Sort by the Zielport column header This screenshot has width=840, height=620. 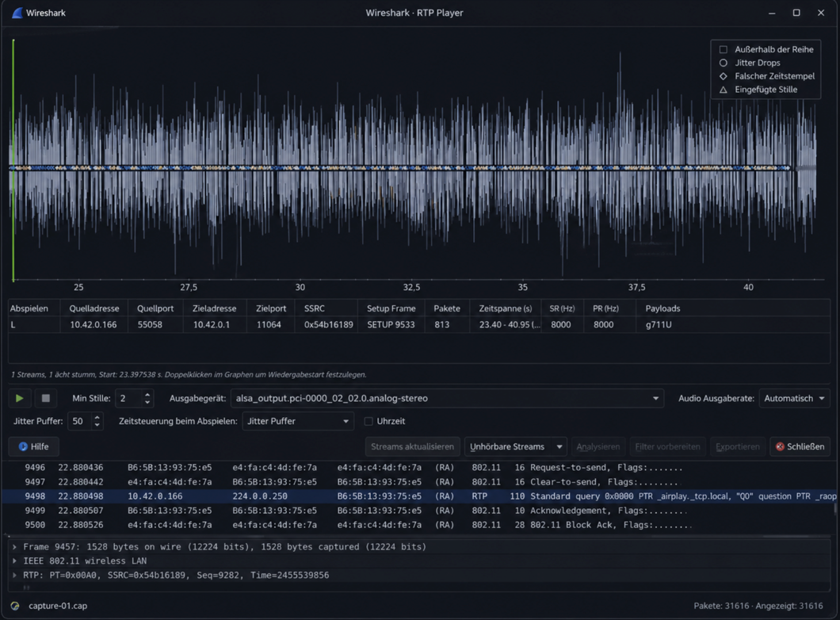pos(271,308)
